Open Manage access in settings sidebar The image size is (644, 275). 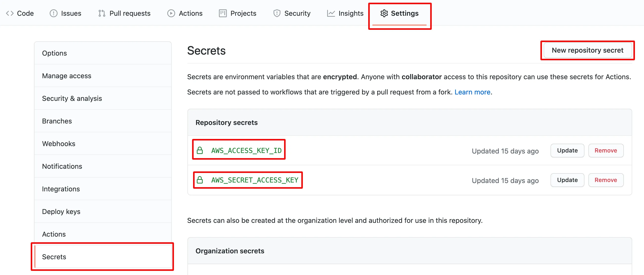pos(66,76)
